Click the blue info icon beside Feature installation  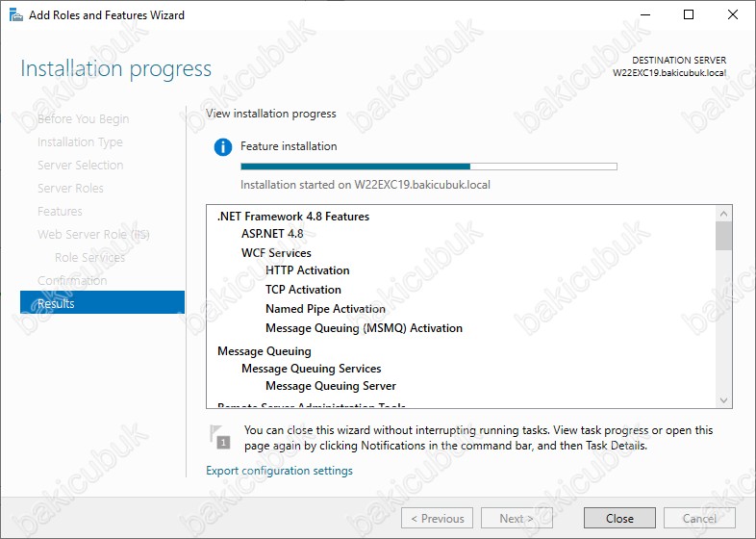(223, 147)
